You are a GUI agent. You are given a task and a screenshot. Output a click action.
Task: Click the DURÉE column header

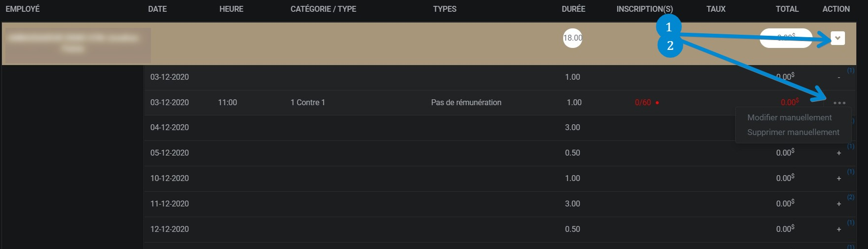[x=573, y=9]
